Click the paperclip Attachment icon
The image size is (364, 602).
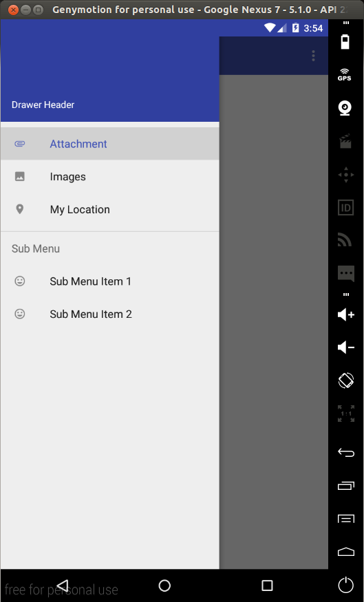pyautogui.click(x=19, y=144)
